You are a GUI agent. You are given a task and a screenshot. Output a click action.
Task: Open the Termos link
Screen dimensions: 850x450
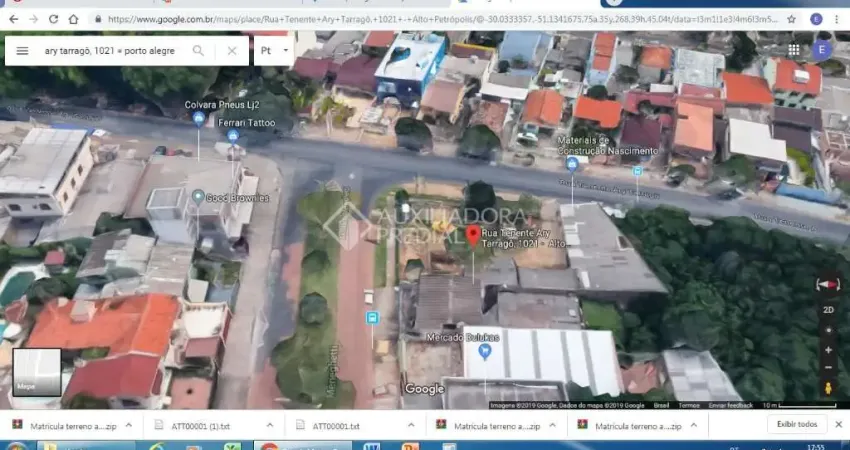[689, 405]
